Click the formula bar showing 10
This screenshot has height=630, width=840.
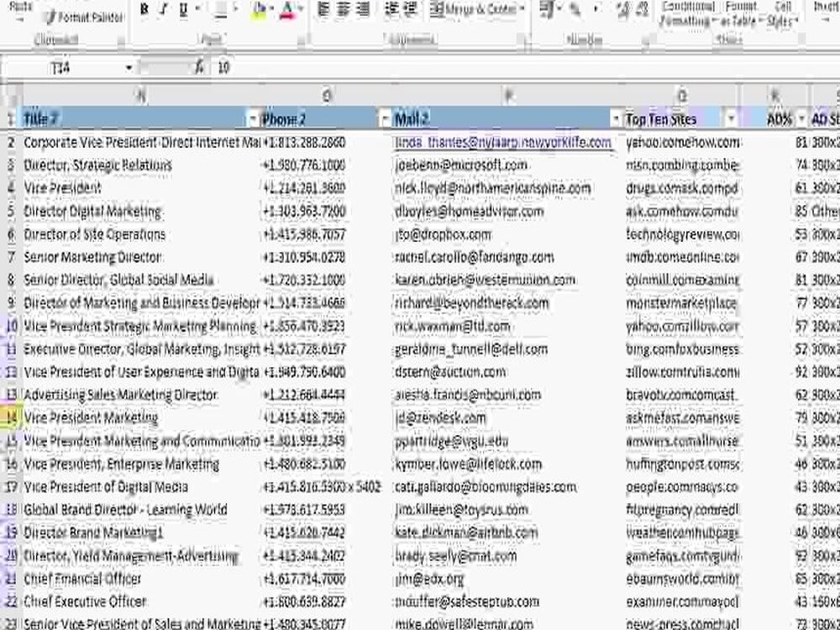tap(525, 67)
